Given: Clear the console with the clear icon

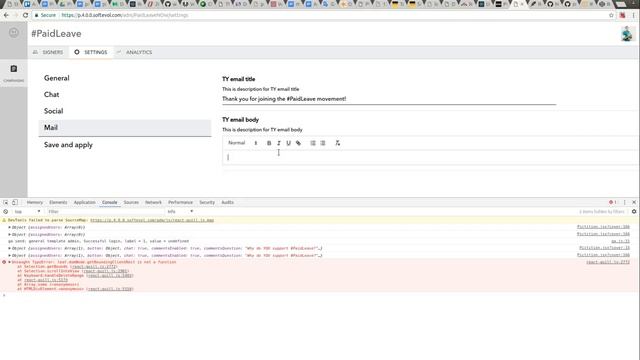Looking at the screenshot, I should (x=5, y=212).
